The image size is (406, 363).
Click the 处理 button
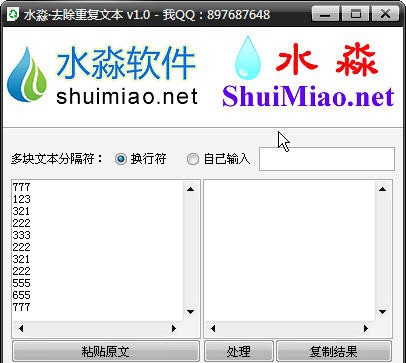239,351
